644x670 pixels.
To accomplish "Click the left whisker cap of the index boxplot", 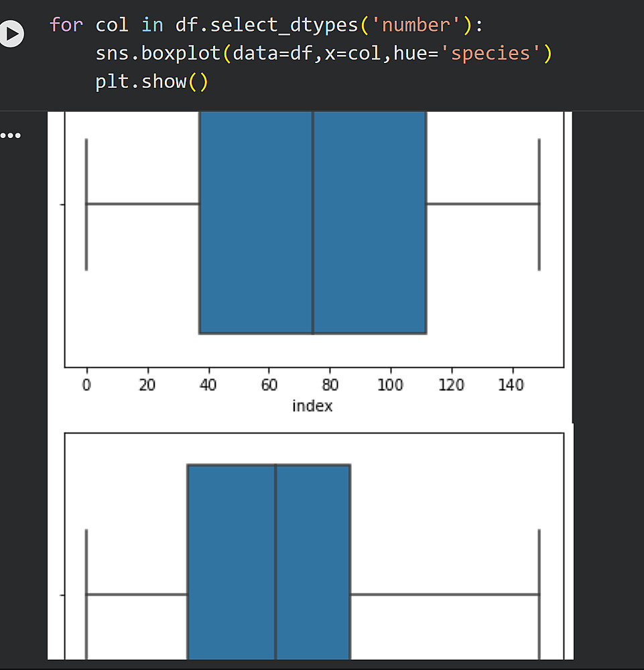I will [86, 204].
